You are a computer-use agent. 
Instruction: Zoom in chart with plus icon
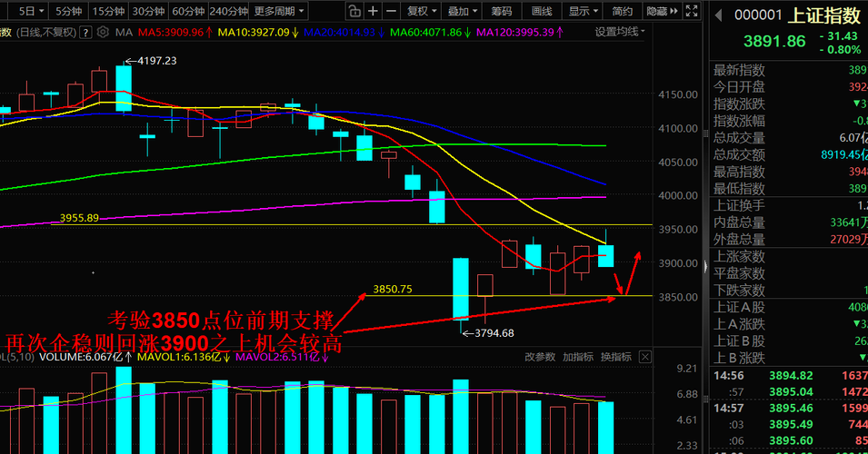[x=374, y=11]
